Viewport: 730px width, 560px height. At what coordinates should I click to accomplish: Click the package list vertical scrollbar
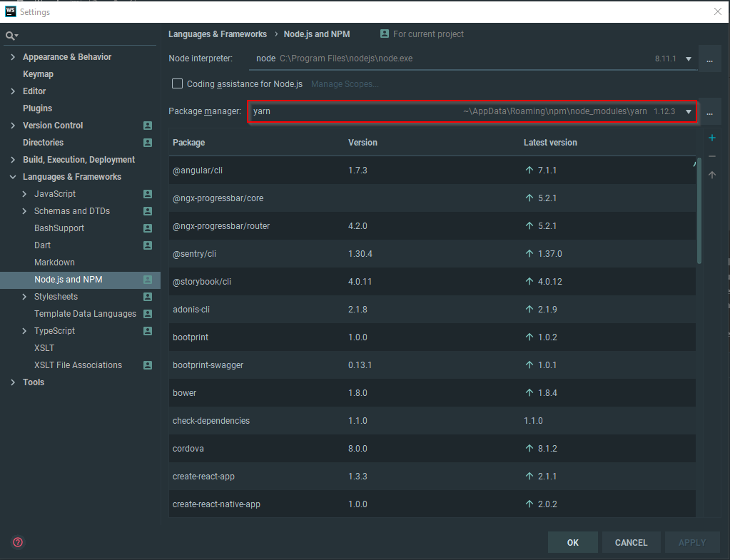tap(699, 211)
